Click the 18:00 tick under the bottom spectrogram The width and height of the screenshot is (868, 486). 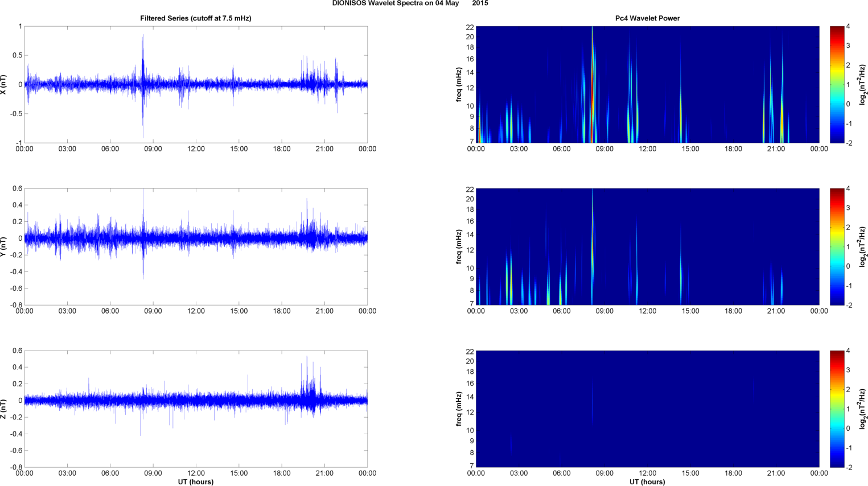[733, 473]
